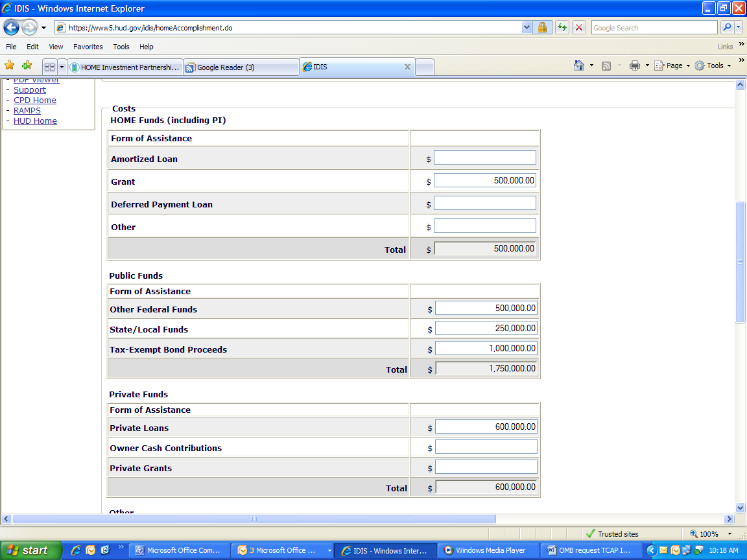Expand hidden system tray icons arrow
Screen dimensions: 747x560
point(652,550)
